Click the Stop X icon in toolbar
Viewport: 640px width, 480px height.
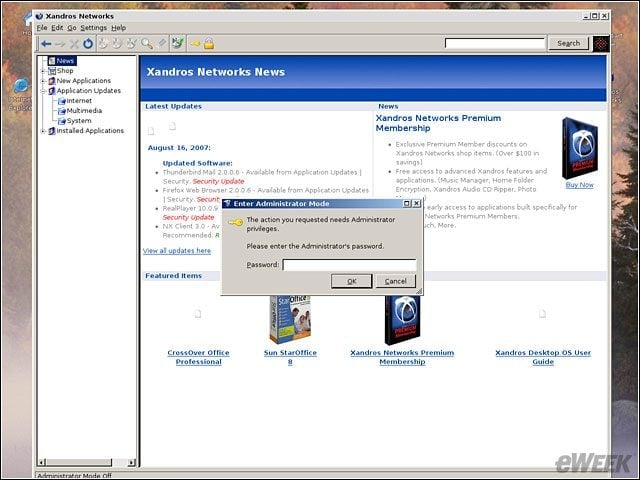[x=74, y=44]
